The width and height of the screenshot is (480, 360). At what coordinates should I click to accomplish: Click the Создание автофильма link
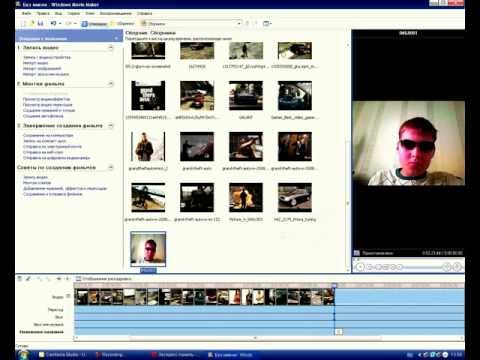click(43, 116)
